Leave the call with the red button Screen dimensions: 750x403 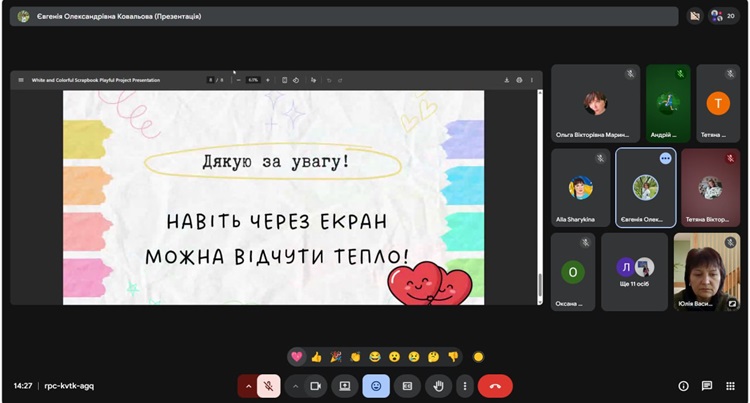click(x=495, y=386)
